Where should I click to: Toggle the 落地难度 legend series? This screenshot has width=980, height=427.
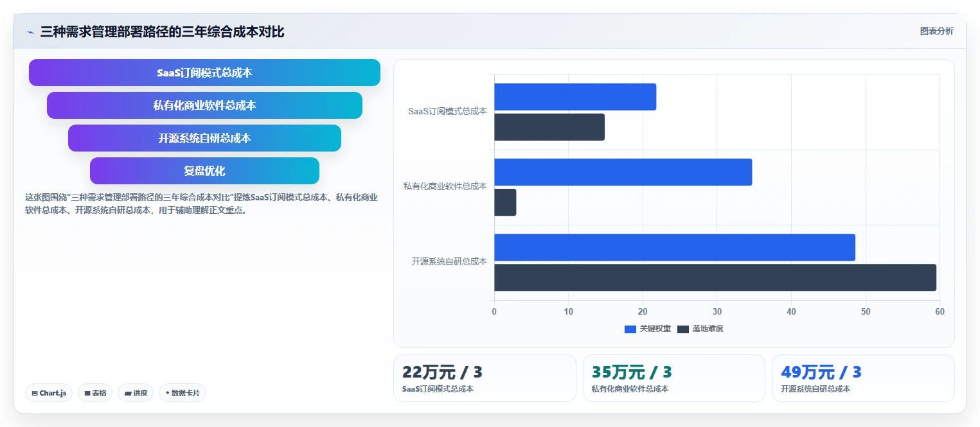[x=700, y=329]
